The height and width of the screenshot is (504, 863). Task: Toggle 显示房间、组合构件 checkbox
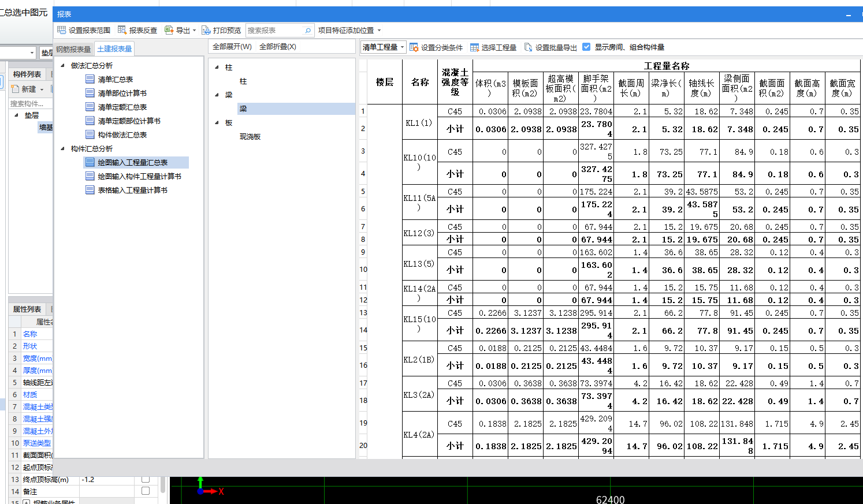point(586,47)
